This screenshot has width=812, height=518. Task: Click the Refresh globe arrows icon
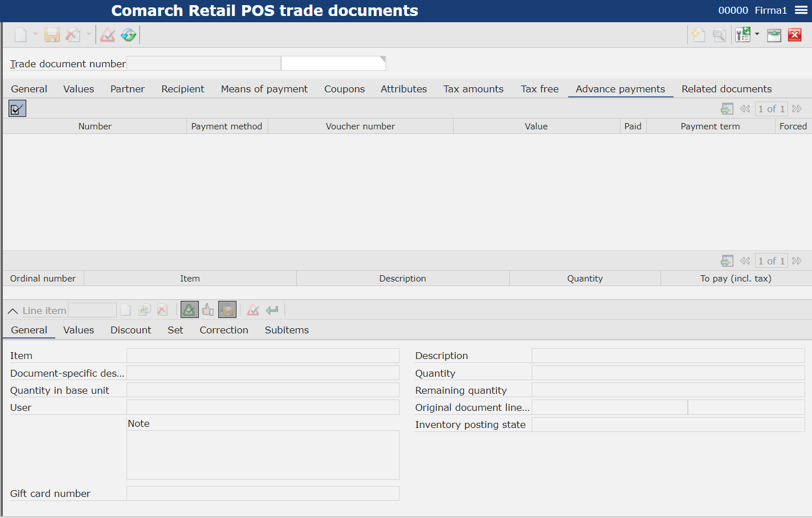click(129, 35)
